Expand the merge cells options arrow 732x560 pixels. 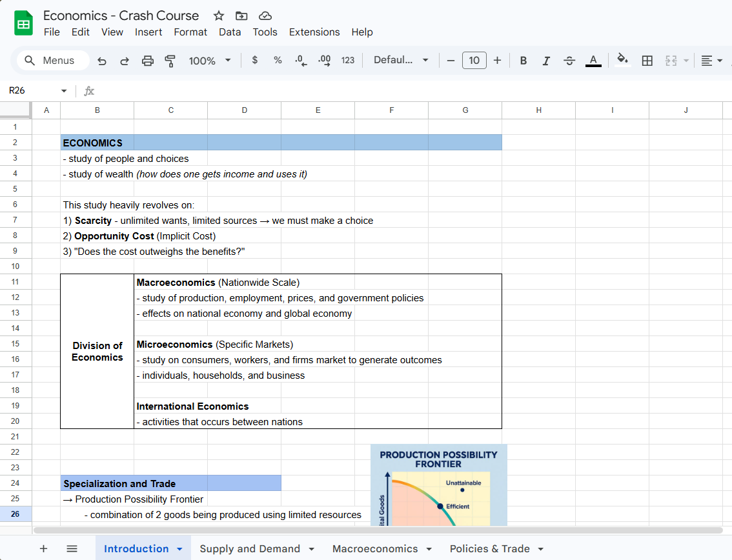point(686,61)
